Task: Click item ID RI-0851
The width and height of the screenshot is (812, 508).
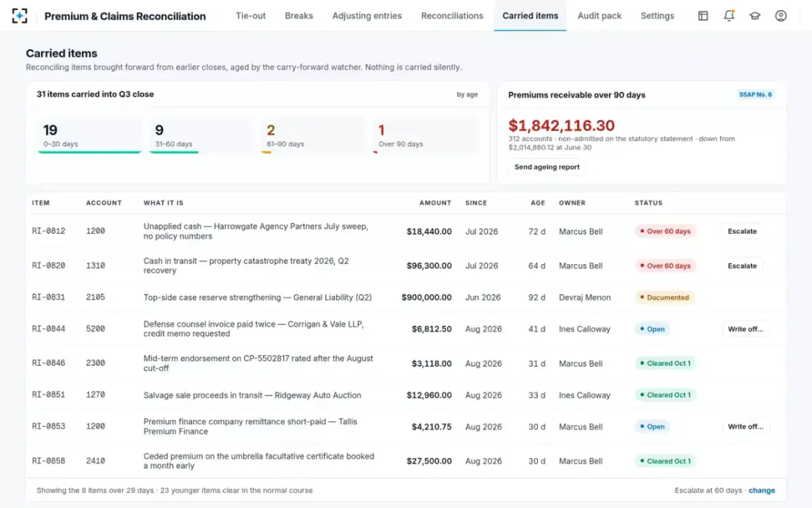Action: pyautogui.click(x=49, y=396)
